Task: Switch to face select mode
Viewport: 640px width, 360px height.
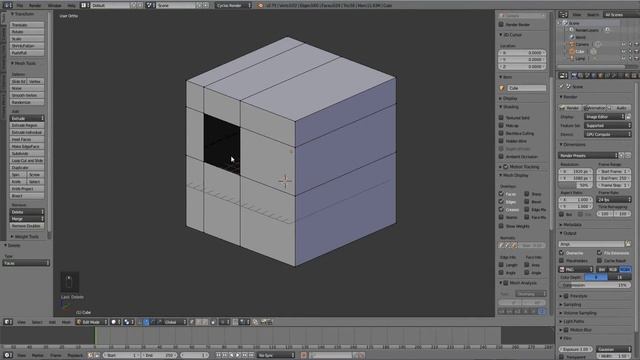Action: [205, 322]
